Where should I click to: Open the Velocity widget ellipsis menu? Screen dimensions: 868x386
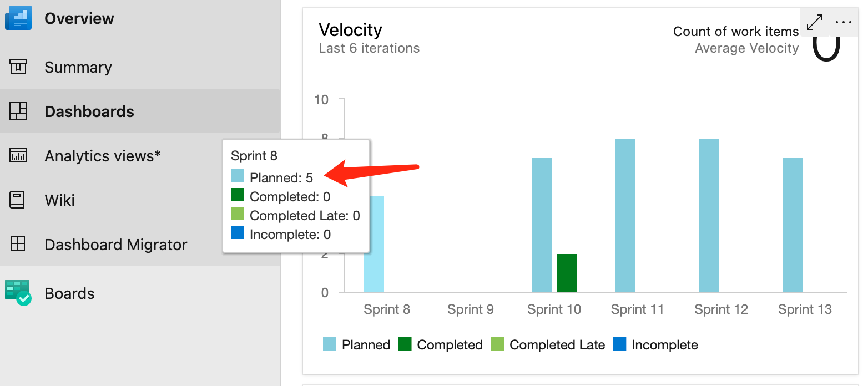coord(844,22)
